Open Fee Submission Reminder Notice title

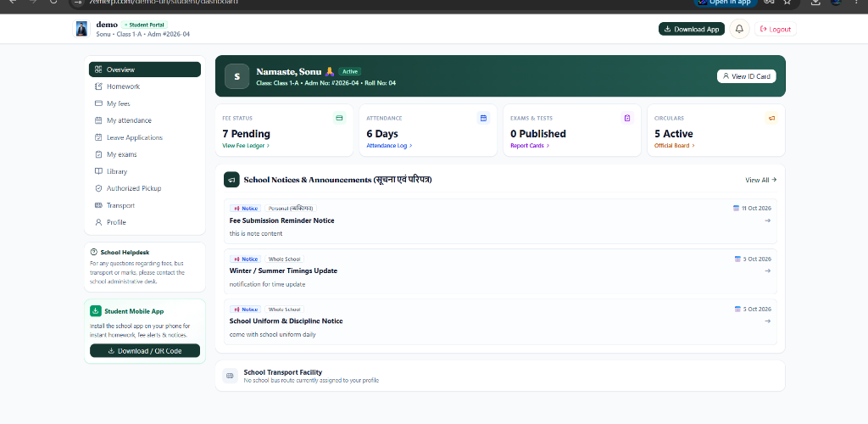281,220
